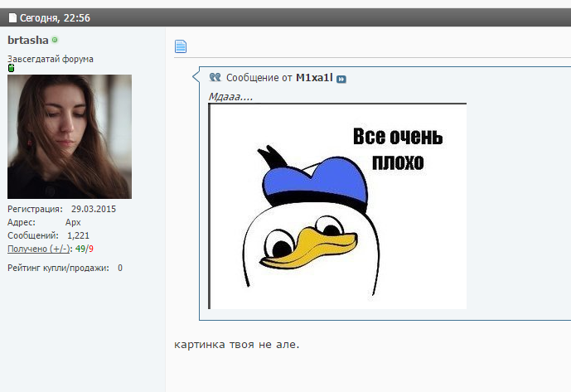Open brtasha's avatar photo

click(70, 137)
